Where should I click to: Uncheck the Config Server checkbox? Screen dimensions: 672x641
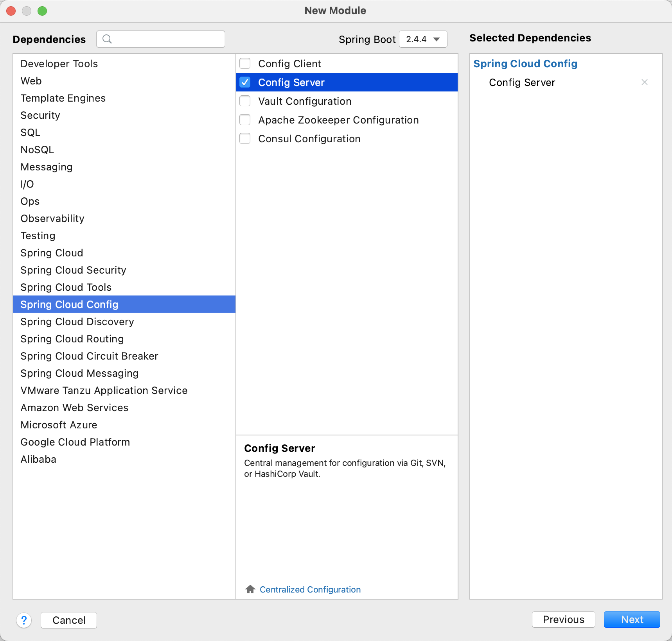245,82
